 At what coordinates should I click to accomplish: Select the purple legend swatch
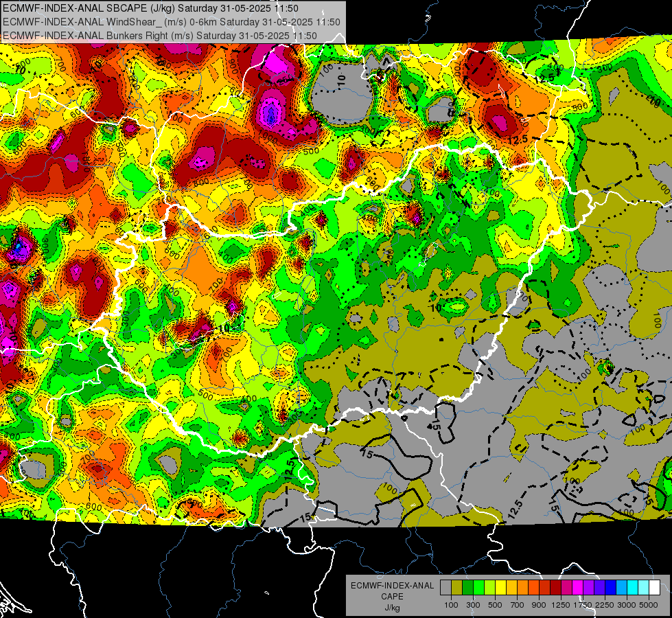[x=589, y=588]
